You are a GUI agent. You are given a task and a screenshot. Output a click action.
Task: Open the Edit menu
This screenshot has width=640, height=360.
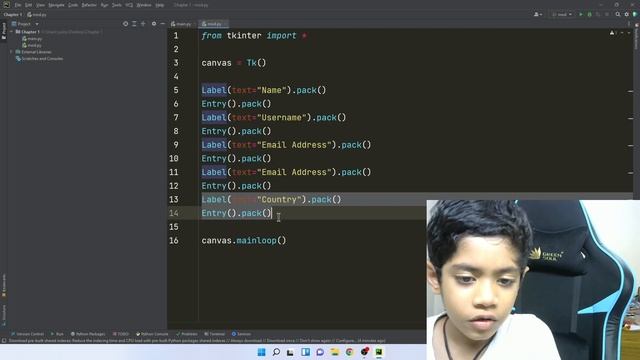29,5
